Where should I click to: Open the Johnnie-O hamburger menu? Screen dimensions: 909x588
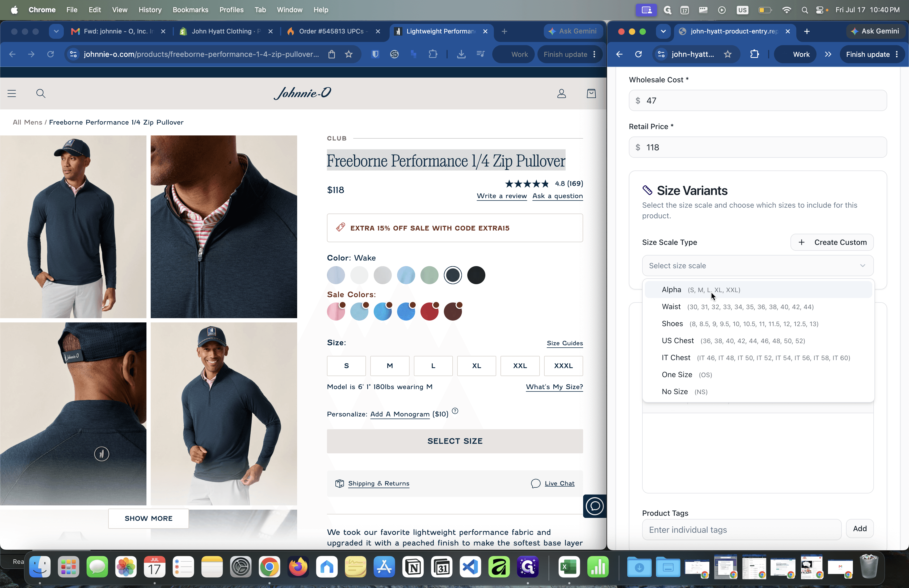point(12,93)
